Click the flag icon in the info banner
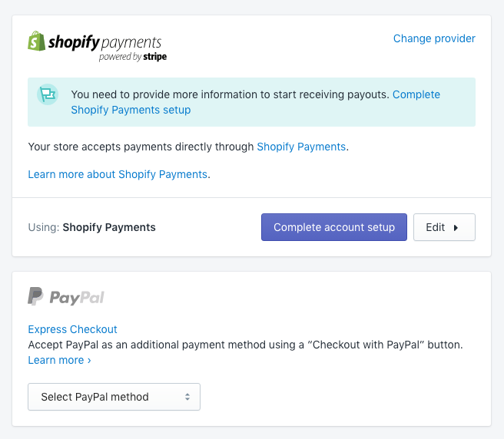504x439 pixels. (48, 94)
